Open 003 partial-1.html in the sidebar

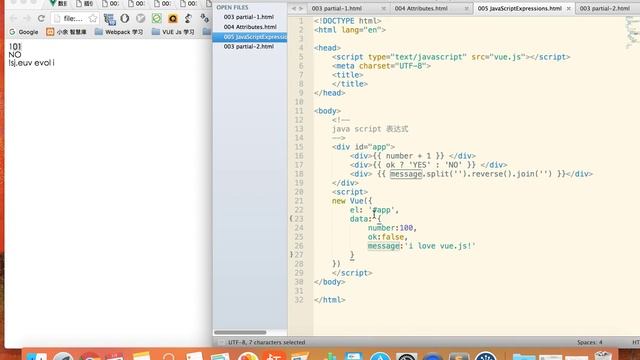[249, 17]
